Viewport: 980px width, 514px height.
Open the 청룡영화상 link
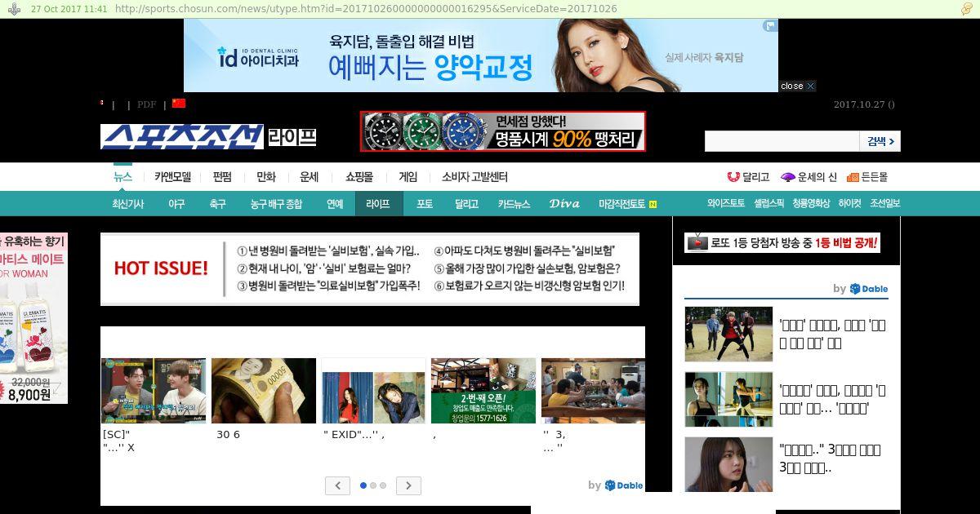(x=811, y=203)
